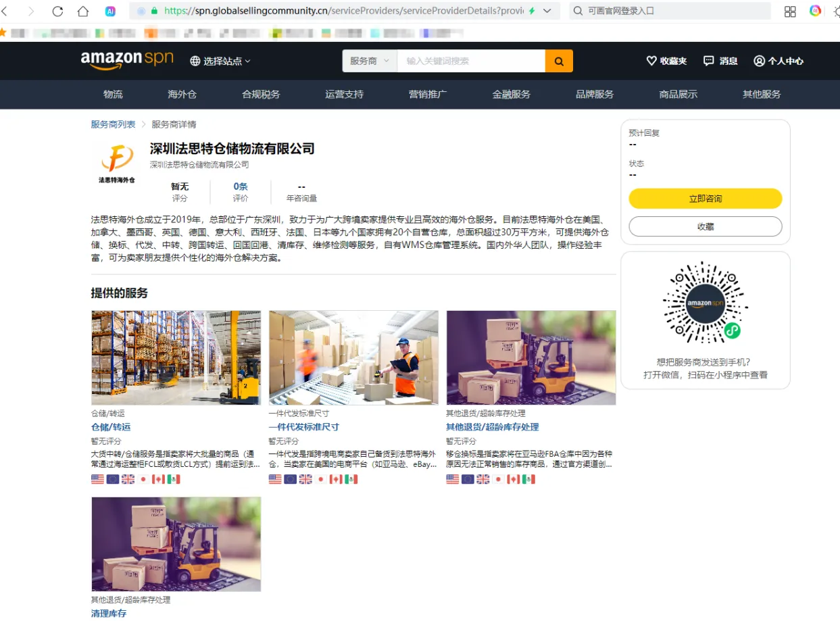The height and width of the screenshot is (621, 840).
Task: Click the UK flag under 仓储/转运
Action: 128,479
